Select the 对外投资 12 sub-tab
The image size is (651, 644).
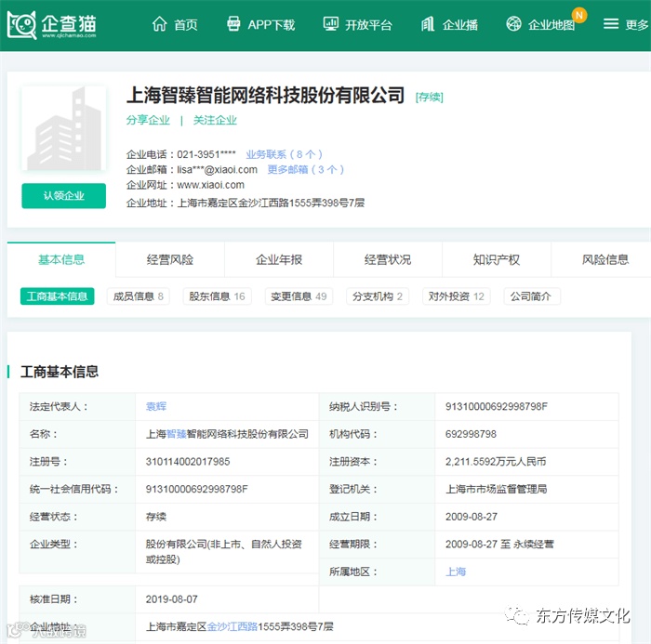[457, 296]
